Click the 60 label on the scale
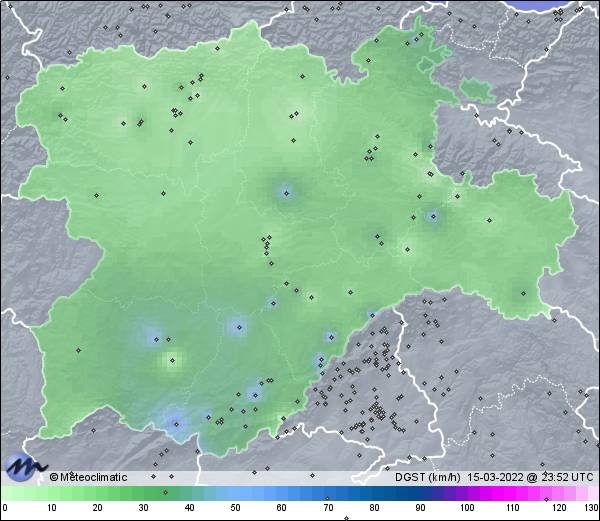This screenshot has width=600, height=521. click(x=282, y=508)
